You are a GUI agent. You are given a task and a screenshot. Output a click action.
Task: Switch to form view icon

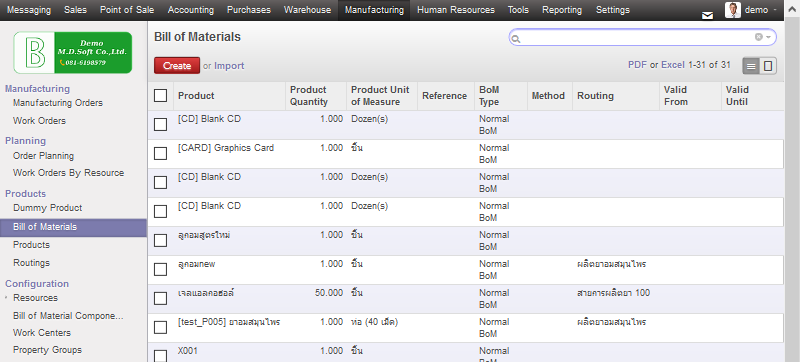coord(768,66)
